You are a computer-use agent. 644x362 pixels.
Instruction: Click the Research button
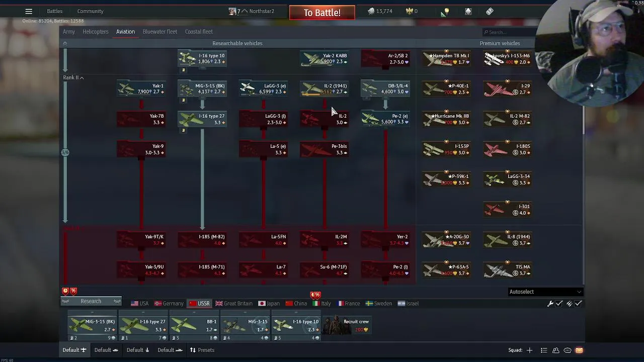coord(91,301)
